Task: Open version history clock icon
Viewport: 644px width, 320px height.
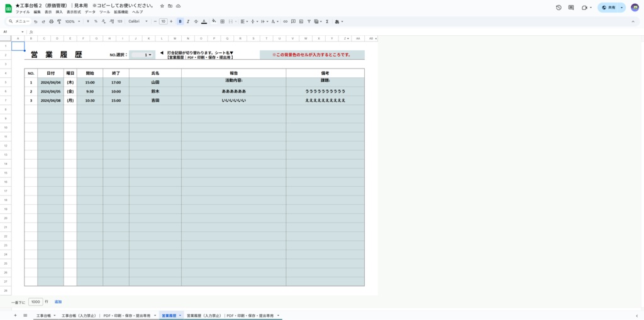Action: point(558,8)
